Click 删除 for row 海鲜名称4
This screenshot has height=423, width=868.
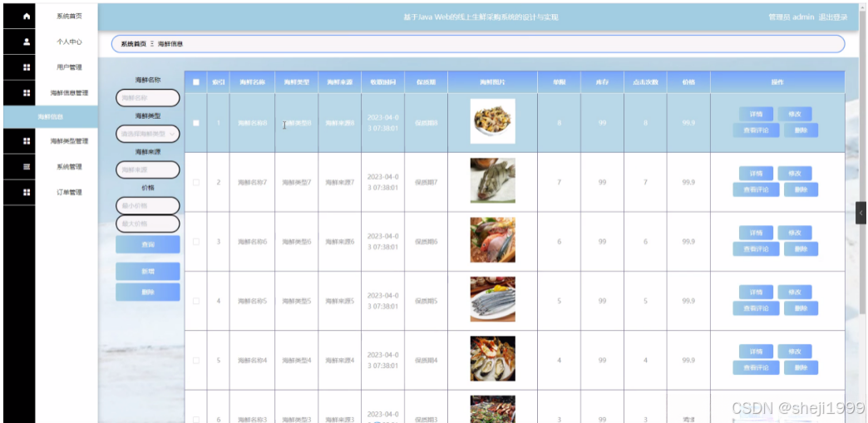pos(801,367)
